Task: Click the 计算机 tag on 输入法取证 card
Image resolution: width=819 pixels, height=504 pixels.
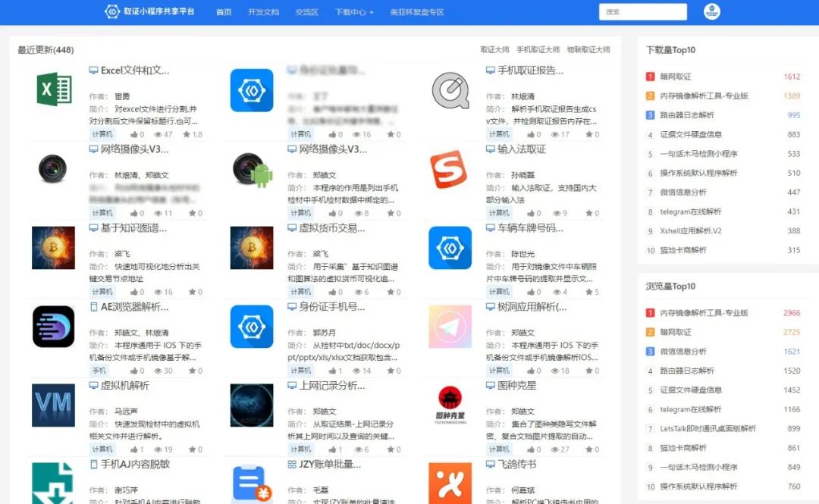Action: pos(499,212)
